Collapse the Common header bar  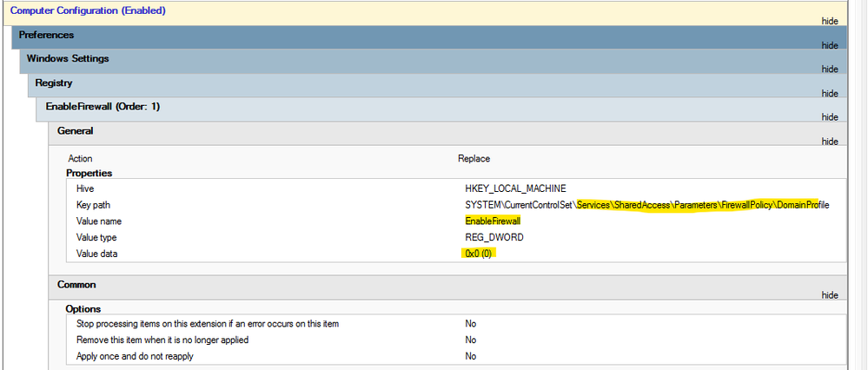point(447,287)
